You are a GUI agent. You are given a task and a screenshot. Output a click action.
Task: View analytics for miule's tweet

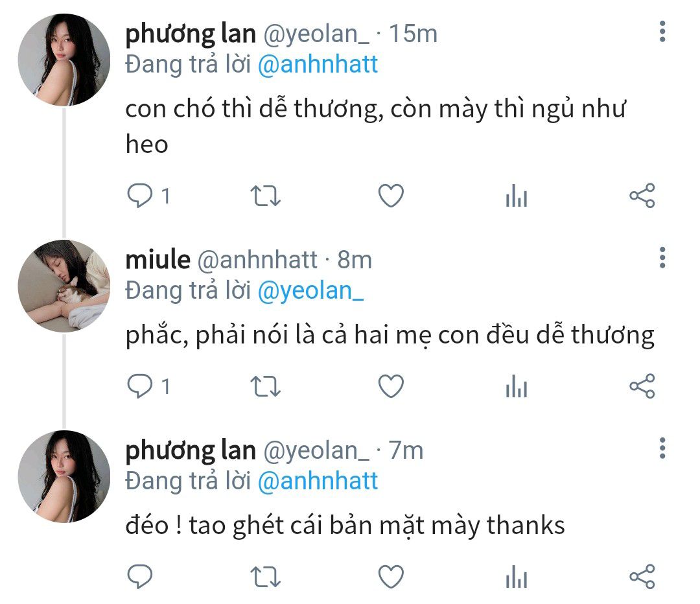point(517,386)
